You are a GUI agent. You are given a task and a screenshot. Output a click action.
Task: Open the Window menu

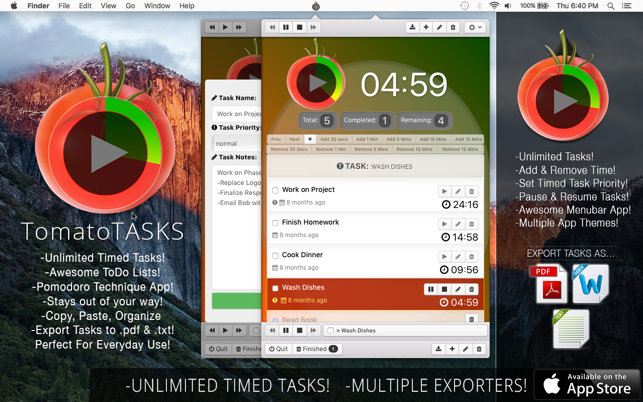157,6
